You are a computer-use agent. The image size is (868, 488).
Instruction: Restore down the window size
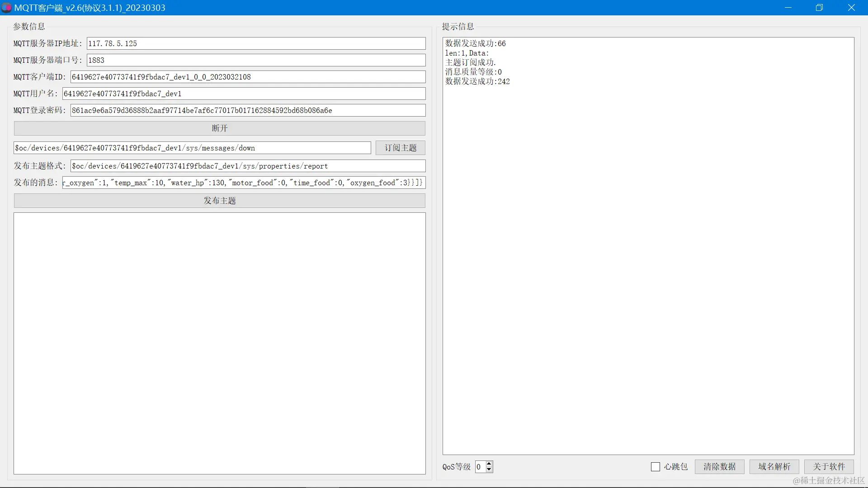pyautogui.click(x=819, y=8)
